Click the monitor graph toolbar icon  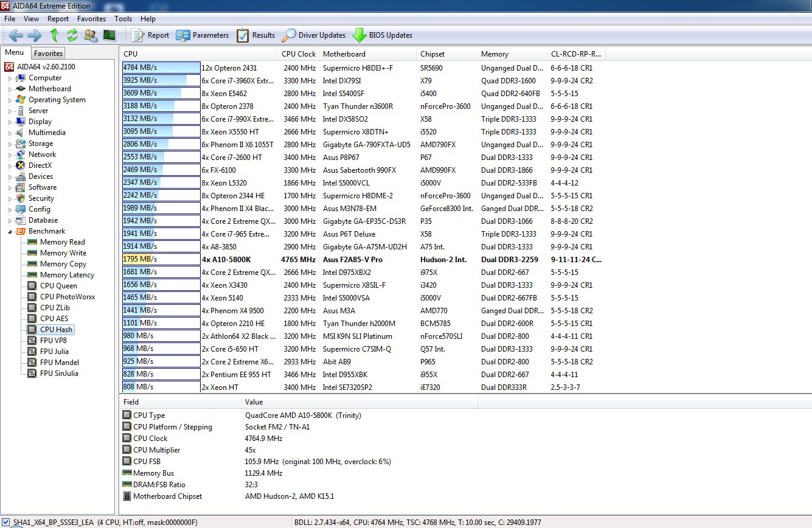(x=109, y=35)
